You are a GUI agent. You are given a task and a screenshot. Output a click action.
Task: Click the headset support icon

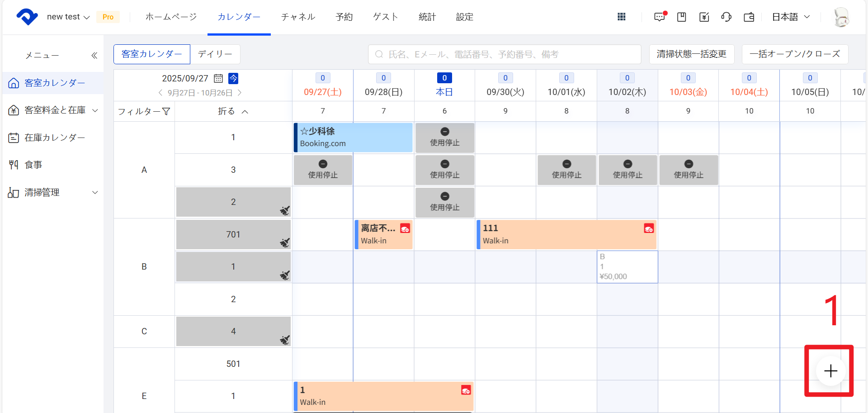pyautogui.click(x=726, y=17)
